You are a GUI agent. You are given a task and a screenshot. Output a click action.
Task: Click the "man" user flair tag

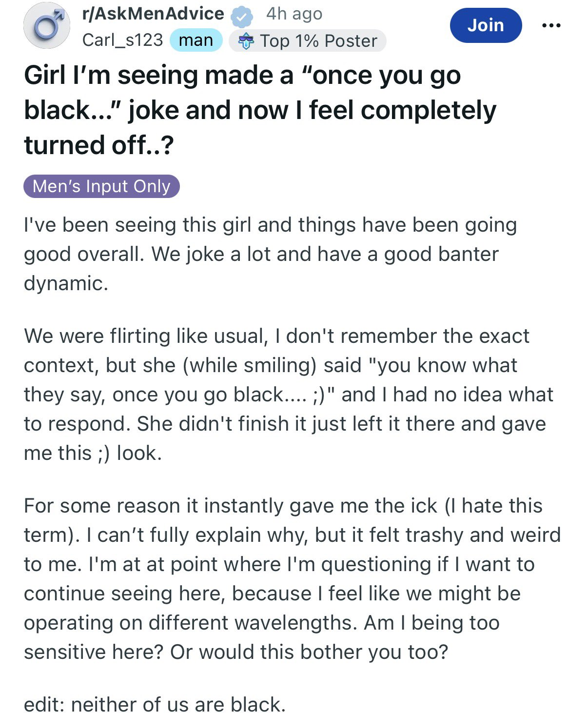click(x=196, y=40)
